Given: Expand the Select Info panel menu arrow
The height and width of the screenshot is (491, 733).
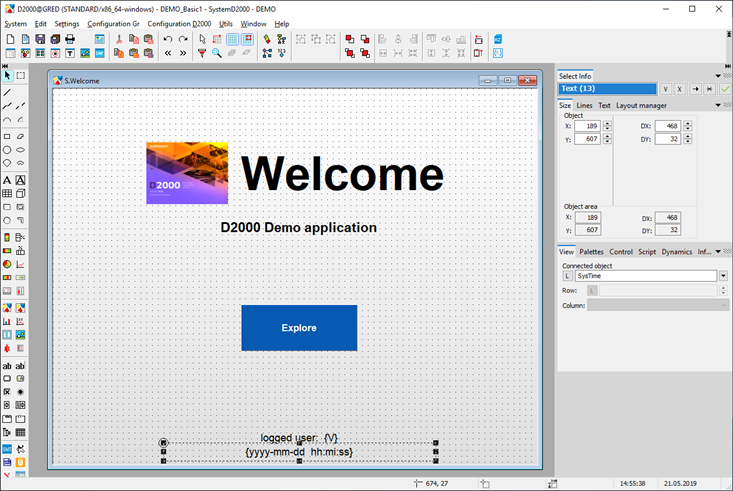Looking at the screenshot, I should pyautogui.click(x=718, y=76).
